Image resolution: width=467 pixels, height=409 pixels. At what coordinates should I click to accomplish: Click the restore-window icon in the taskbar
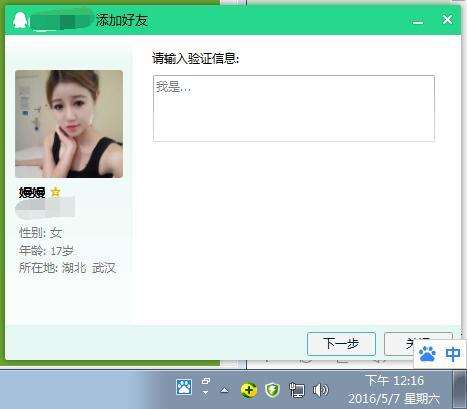point(206,381)
